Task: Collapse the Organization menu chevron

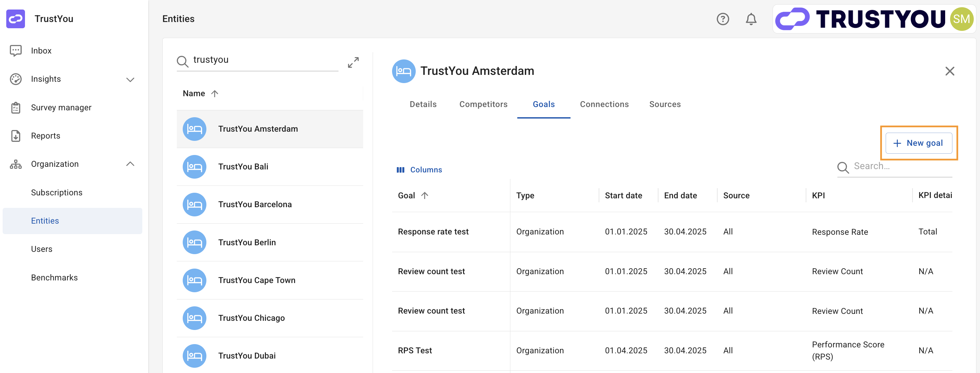Action: [x=130, y=164]
